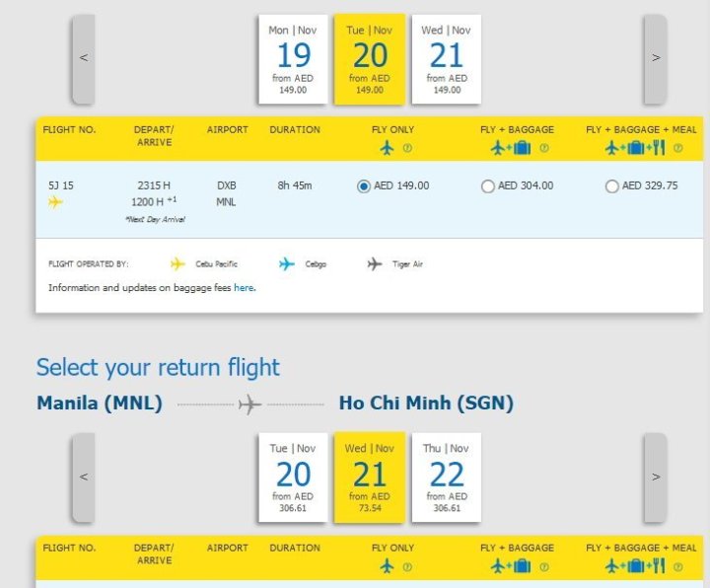Pick Thu Nov 22 return date tile
Viewport: 710px width, 588px height.
point(447,478)
